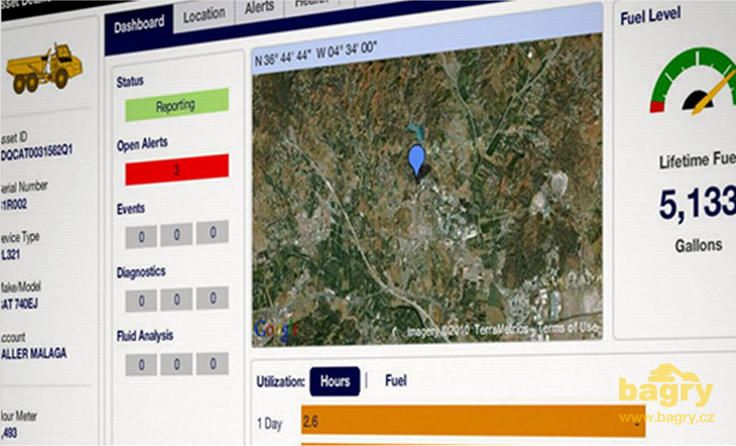Click the last Events counter box
The image size is (736, 446).
pyautogui.click(x=212, y=232)
